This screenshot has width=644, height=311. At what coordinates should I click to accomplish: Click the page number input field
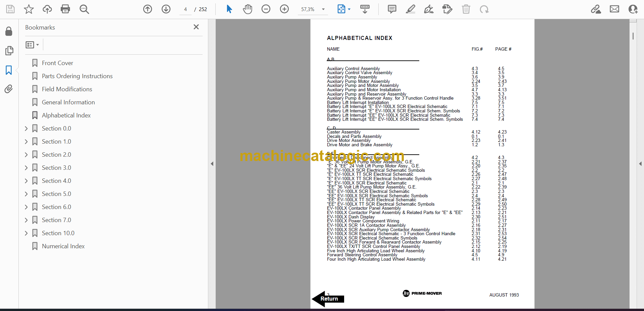coord(185,9)
